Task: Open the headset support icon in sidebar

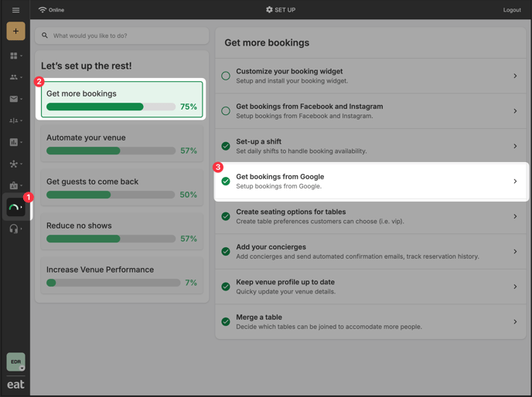Action: click(x=14, y=229)
